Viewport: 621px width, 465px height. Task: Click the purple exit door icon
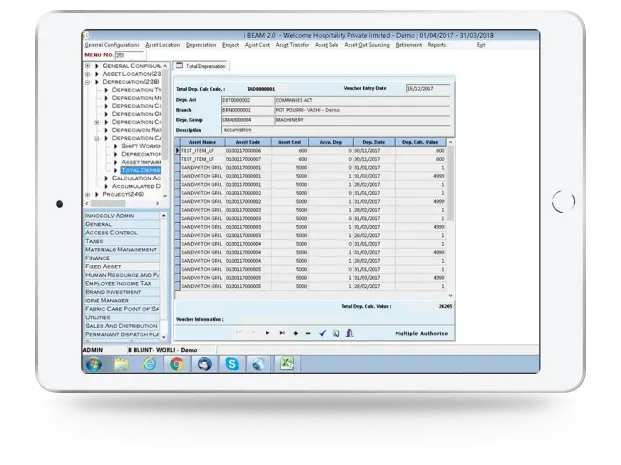point(349,333)
